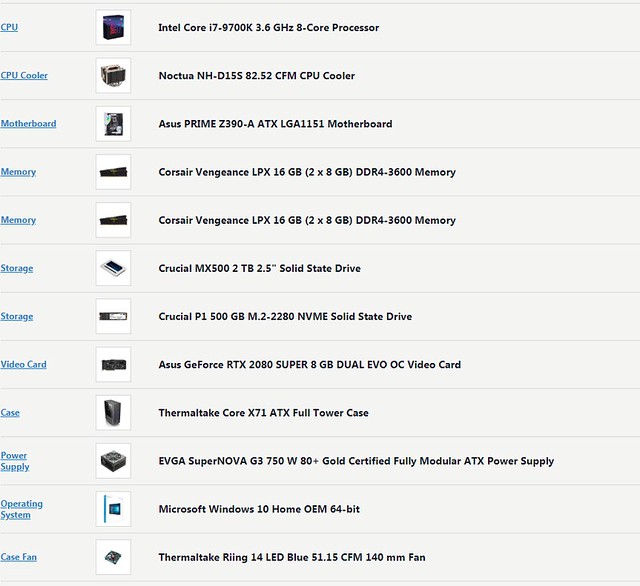
Task: Click the Windows 10 Home box thumbnail
Action: [x=113, y=509]
